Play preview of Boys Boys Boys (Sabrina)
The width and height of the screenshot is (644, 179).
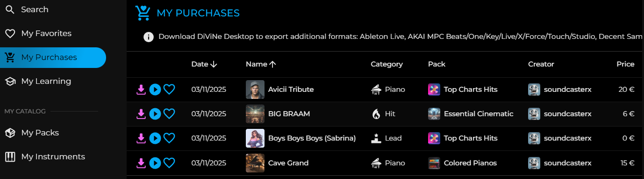155,138
